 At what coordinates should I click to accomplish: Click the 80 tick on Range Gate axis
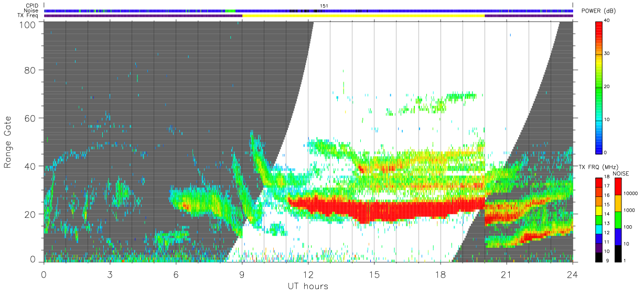30,70
